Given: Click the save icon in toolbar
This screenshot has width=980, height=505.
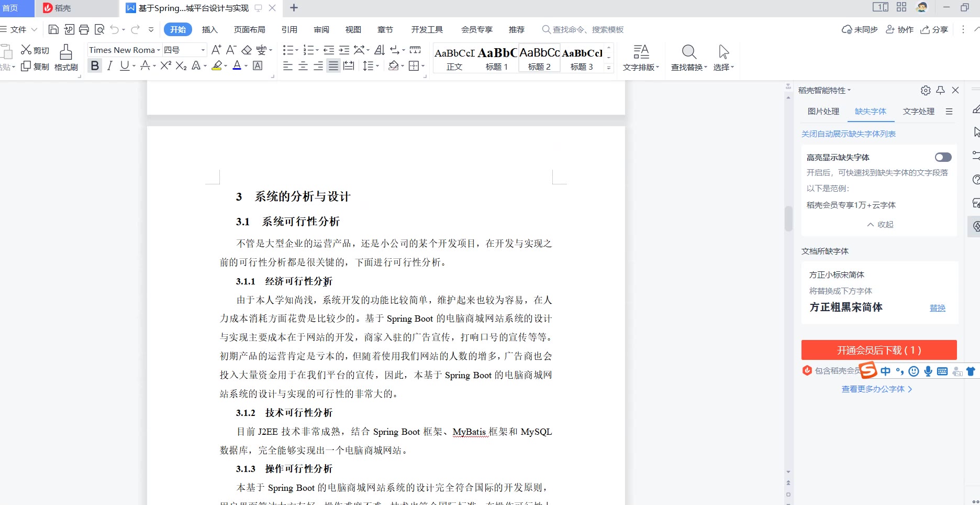Looking at the screenshot, I should (53, 29).
